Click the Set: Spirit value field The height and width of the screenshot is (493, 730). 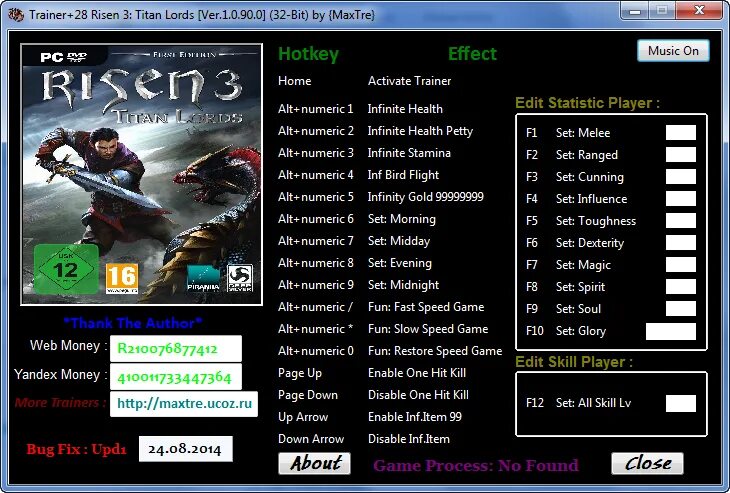click(x=681, y=287)
